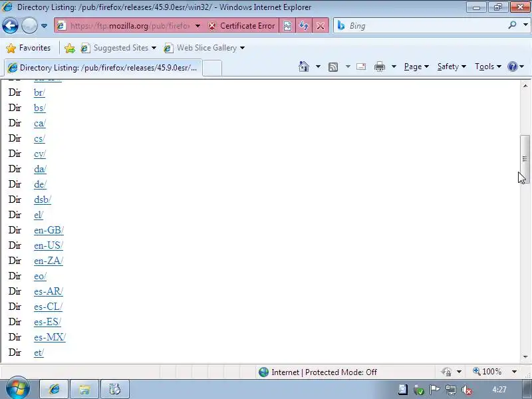Open a new blank tab
This screenshot has width=532, height=399.
coord(212,68)
